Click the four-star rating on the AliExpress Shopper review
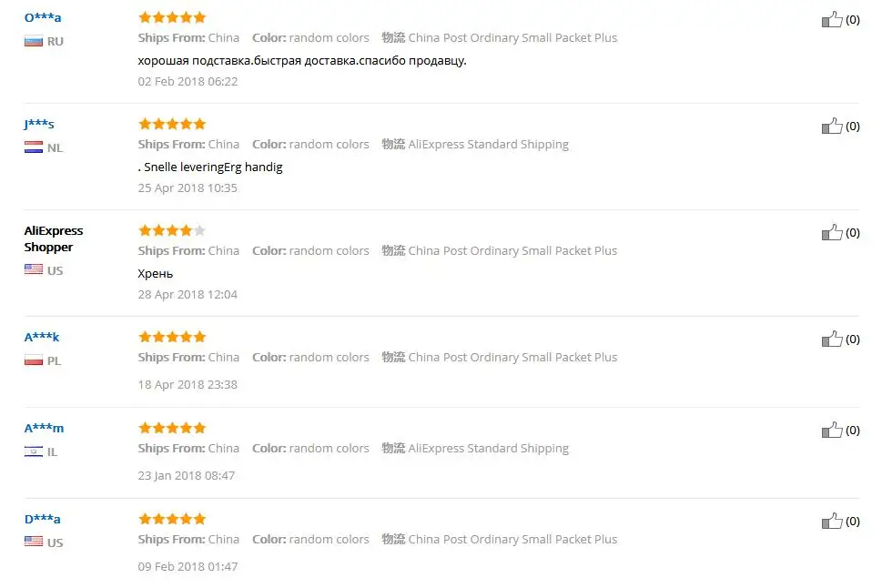Viewport: 882px width, 588px height. pos(172,230)
